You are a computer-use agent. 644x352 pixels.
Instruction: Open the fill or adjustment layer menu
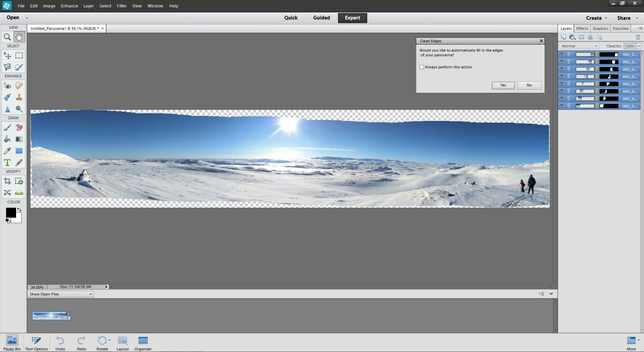572,37
